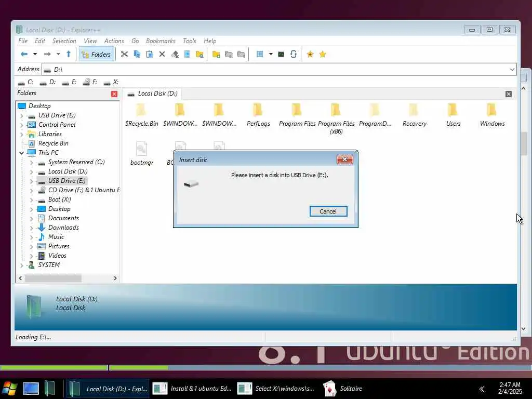Open the Go menu
Screen dimensions: 532x399
[135, 41]
